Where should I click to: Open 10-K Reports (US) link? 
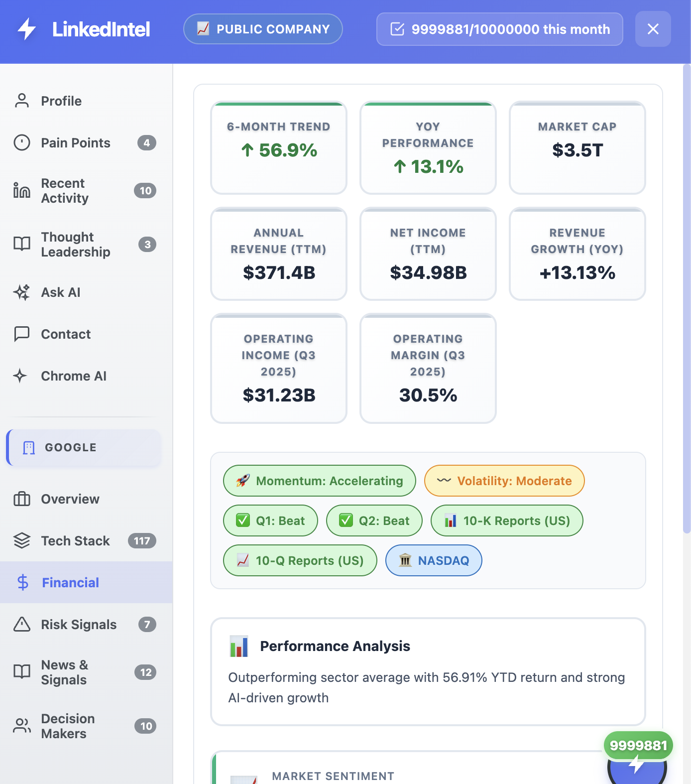tap(507, 521)
